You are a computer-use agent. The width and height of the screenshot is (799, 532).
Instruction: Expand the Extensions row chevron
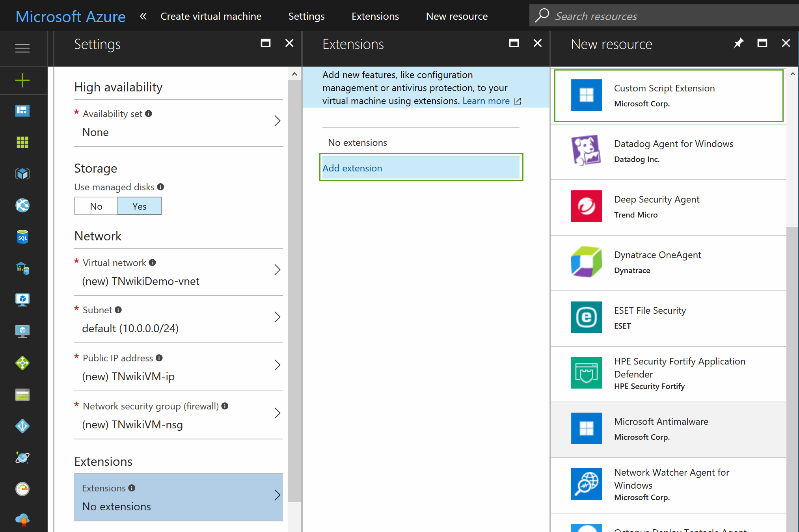tap(278, 495)
